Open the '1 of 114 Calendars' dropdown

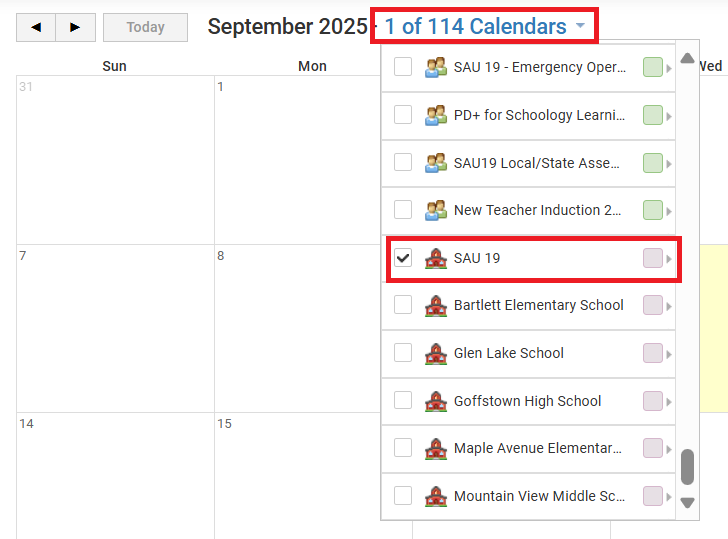click(485, 27)
